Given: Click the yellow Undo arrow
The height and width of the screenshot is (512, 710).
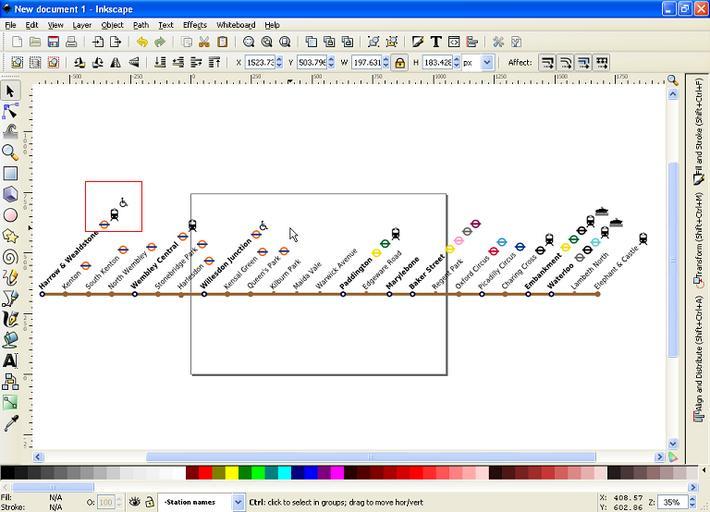Looking at the screenshot, I should pyautogui.click(x=142, y=42).
